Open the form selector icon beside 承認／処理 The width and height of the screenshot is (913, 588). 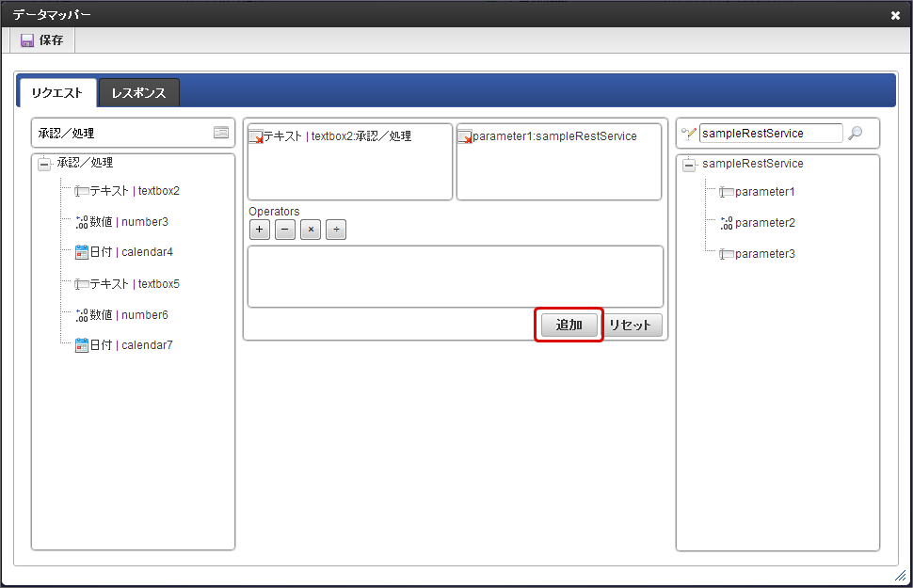tap(220, 133)
